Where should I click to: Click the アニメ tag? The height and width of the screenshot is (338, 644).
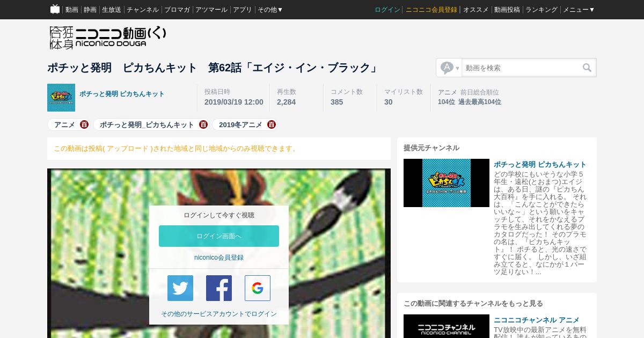click(x=64, y=124)
